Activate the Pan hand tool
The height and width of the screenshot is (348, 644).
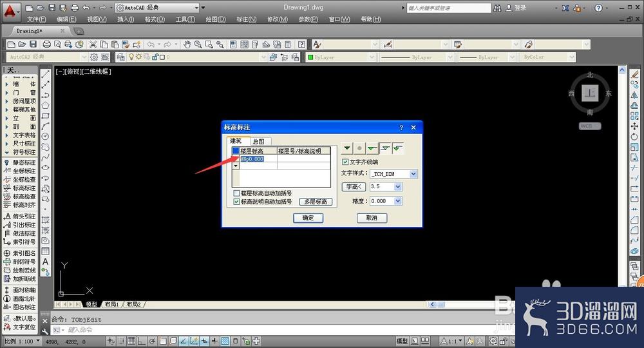[187, 44]
